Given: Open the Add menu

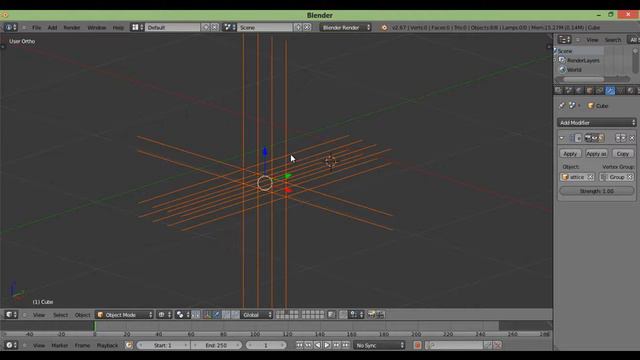Looking at the screenshot, I should point(52,27).
